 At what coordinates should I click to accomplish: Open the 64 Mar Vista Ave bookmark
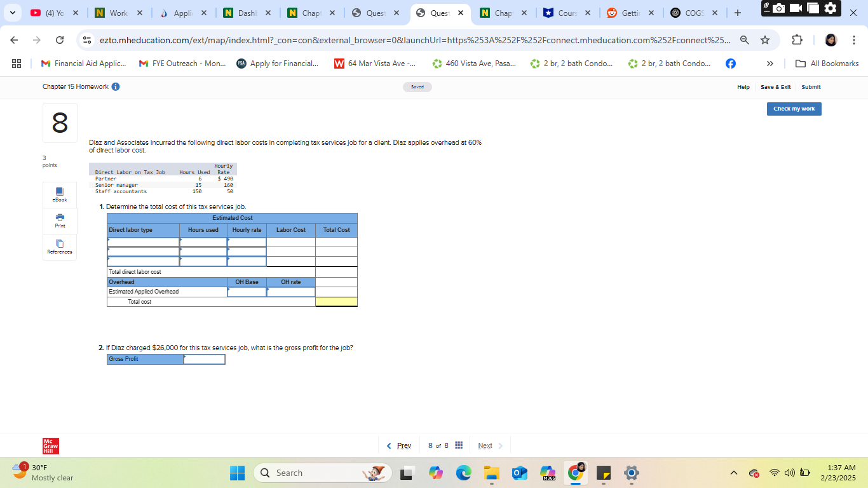click(x=375, y=64)
